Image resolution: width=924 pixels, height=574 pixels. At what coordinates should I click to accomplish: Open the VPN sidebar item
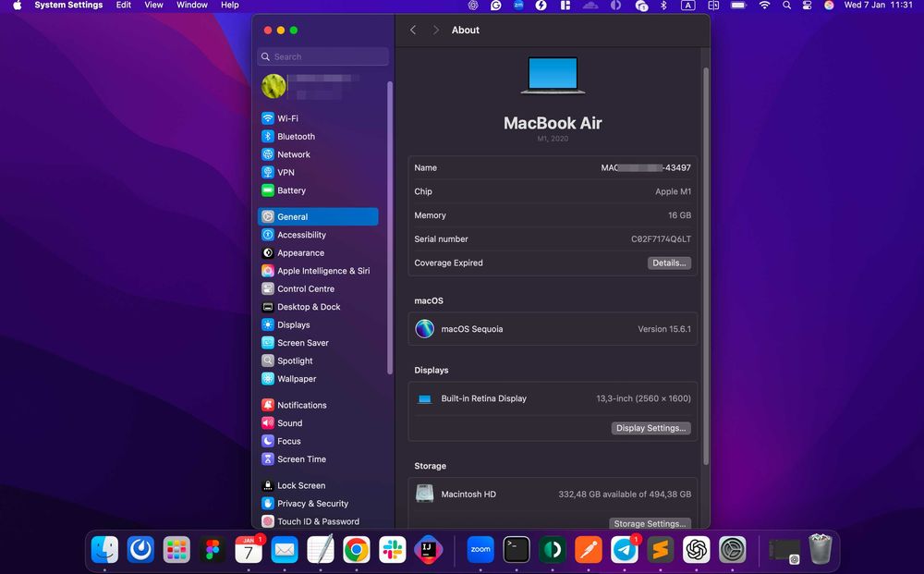click(318, 173)
